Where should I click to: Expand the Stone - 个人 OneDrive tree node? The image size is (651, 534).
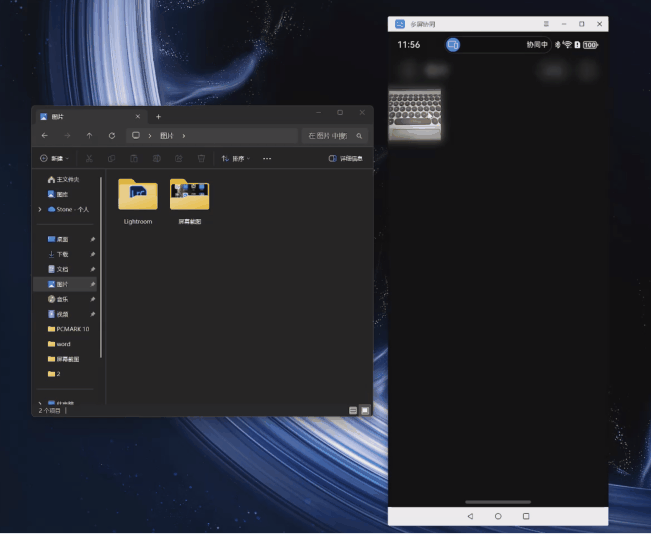click(39, 209)
